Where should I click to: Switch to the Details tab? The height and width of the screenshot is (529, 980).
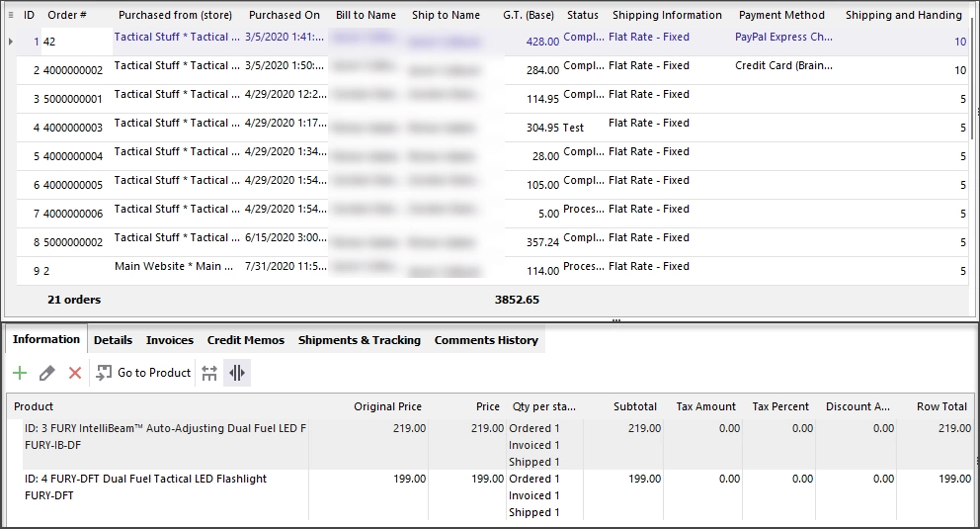point(114,340)
